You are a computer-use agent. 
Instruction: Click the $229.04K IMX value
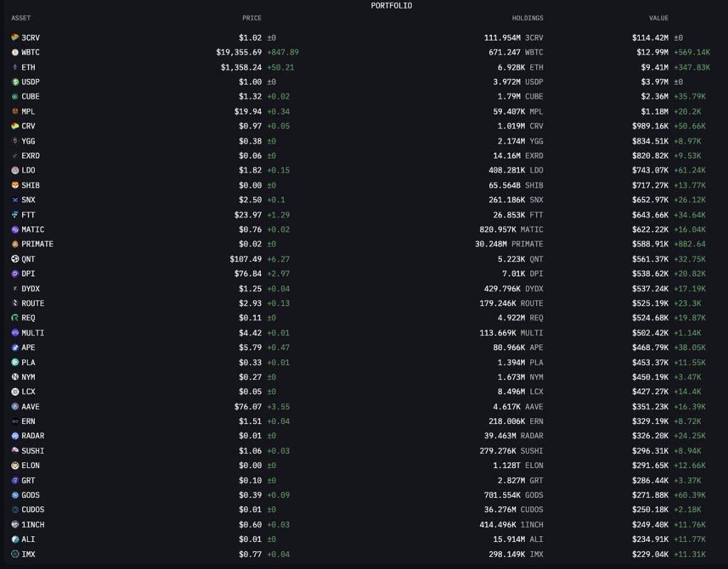click(650, 553)
